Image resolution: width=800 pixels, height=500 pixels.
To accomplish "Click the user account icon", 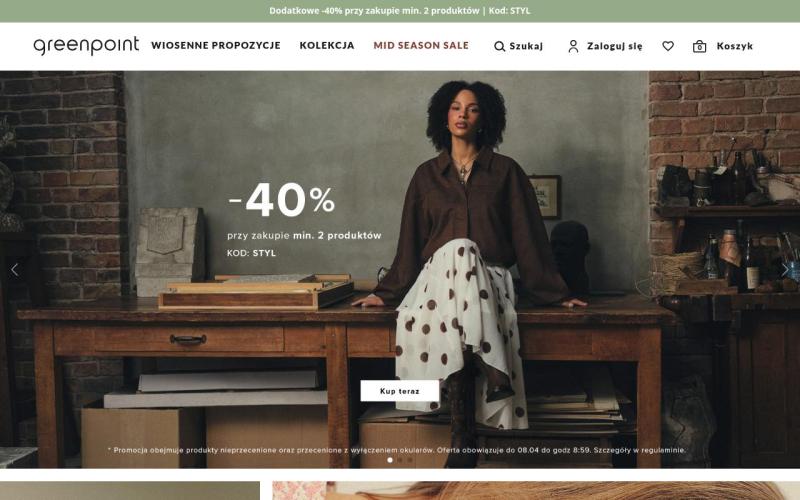I will click(573, 46).
